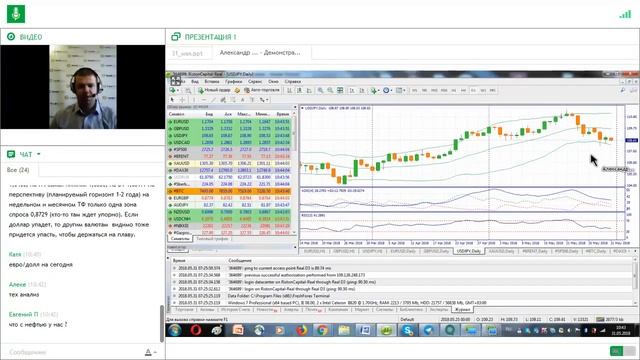
Task: Select the EURUSD row in Market Watch
Action: tap(230, 122)
